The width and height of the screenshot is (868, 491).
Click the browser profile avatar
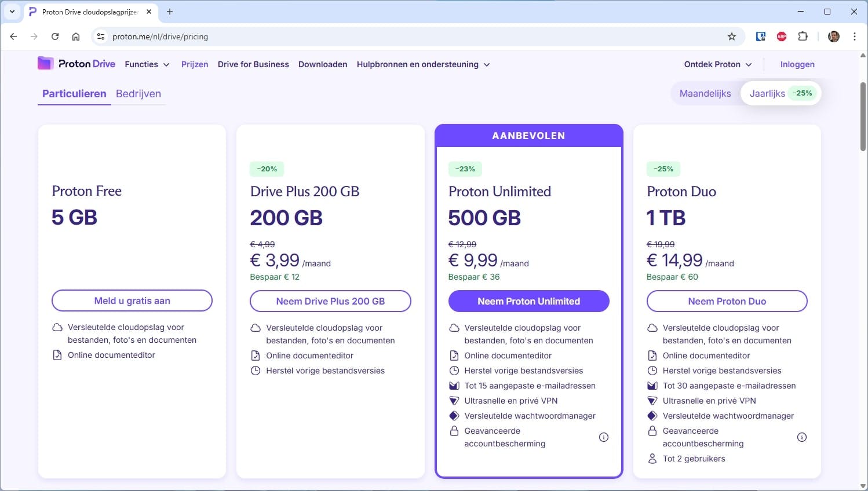coord(833,36)
